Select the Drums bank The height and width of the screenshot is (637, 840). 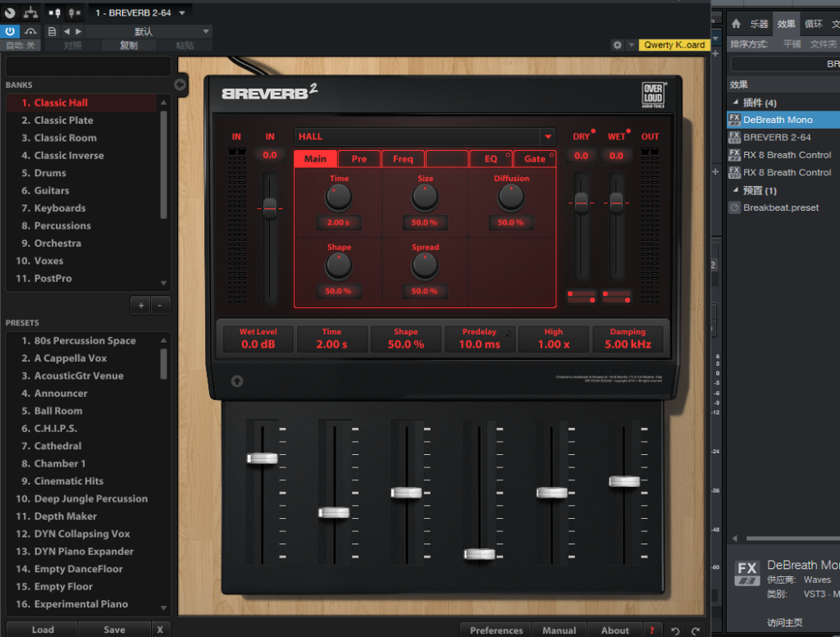[81, 173]
